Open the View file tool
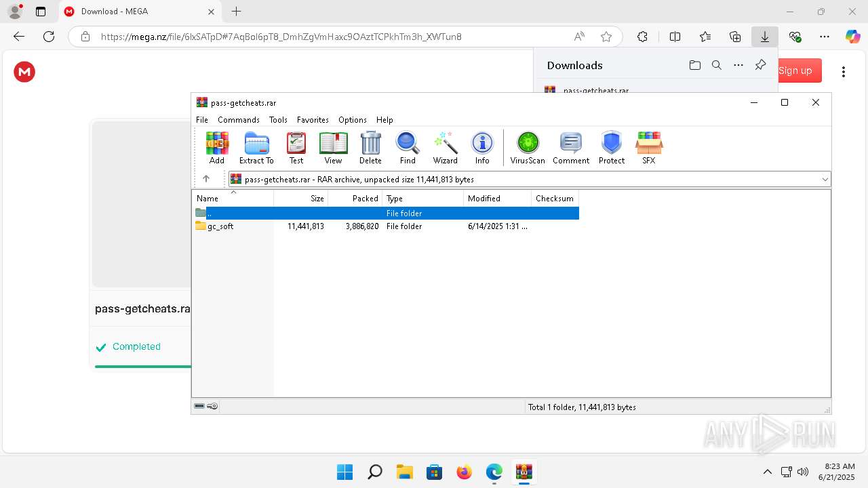The image size is (868, 488). point(333,148)
